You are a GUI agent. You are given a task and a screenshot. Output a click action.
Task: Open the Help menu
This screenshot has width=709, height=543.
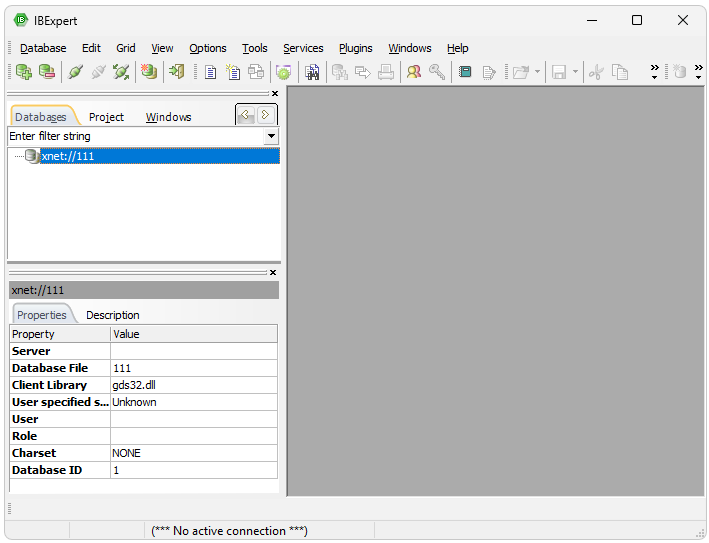[x=458, y=48]
